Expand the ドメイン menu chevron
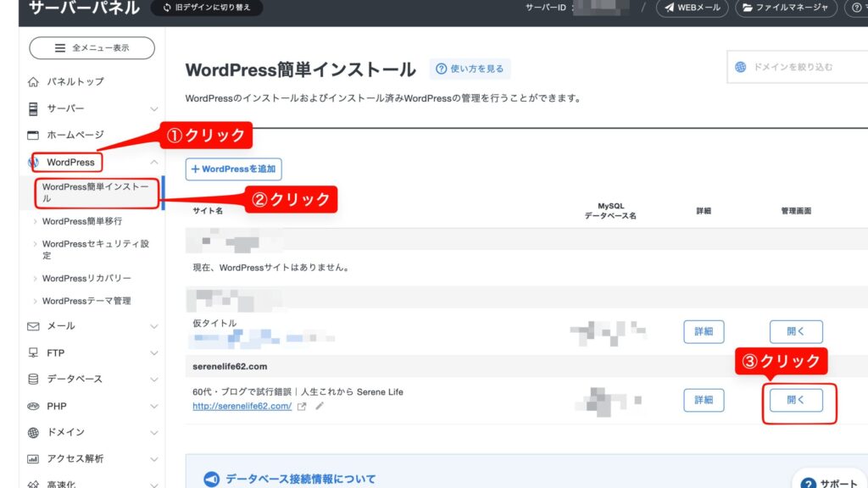 (x=154, y=433)
